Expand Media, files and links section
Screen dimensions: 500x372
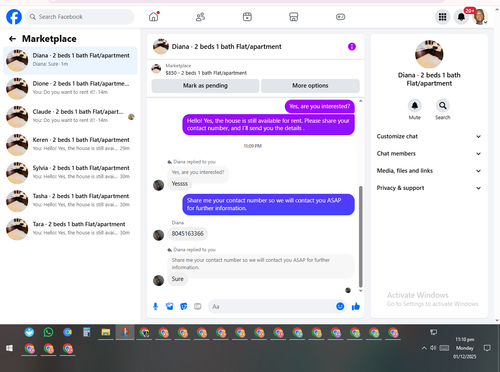[x=429, y=171]
